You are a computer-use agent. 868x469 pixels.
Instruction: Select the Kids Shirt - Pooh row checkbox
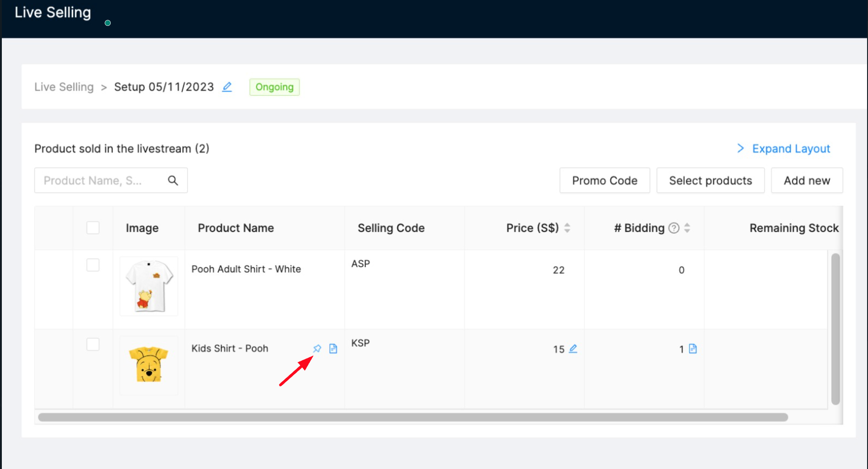tap(93, 344)
